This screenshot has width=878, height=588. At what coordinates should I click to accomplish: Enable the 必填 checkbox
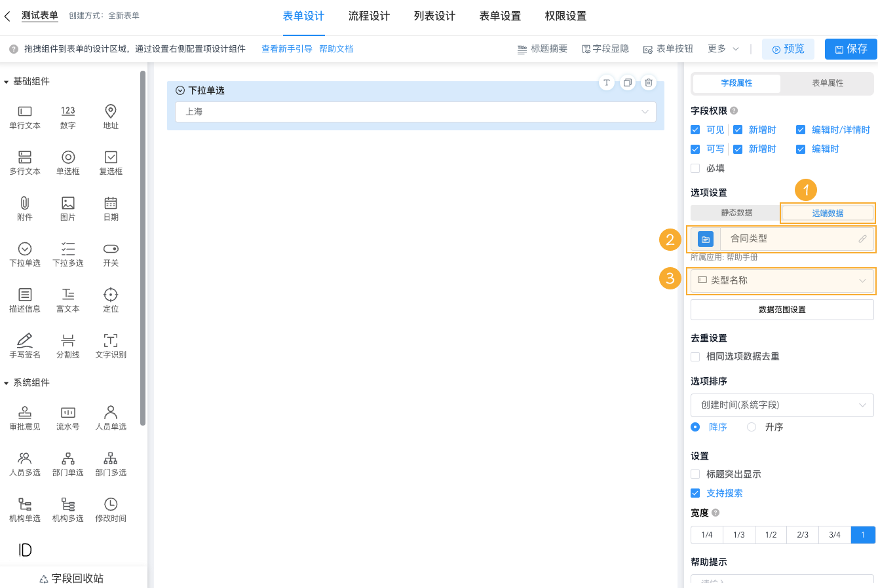click(x=695, y=168)
